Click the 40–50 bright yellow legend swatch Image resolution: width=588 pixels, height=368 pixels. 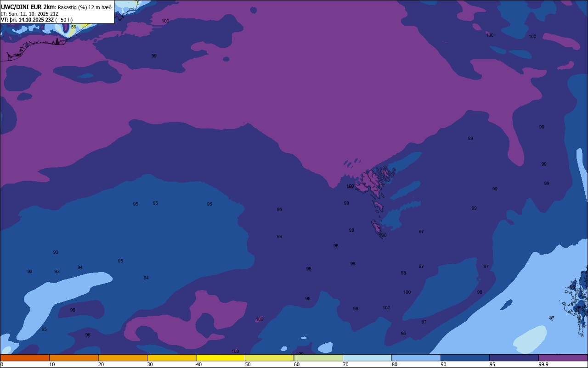pyautogui.click(x=220, y=357)
